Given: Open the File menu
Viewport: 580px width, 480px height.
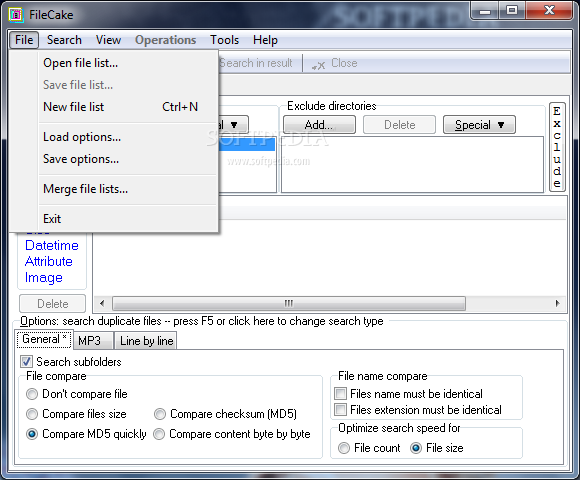Looking at the screenshot, I should tap(24, 40).
